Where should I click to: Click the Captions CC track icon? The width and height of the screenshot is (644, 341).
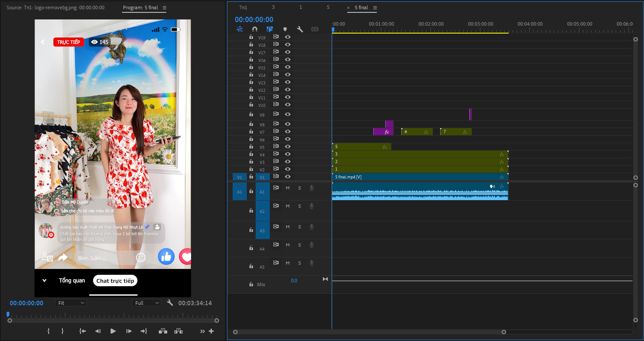[x=315, y=29]
